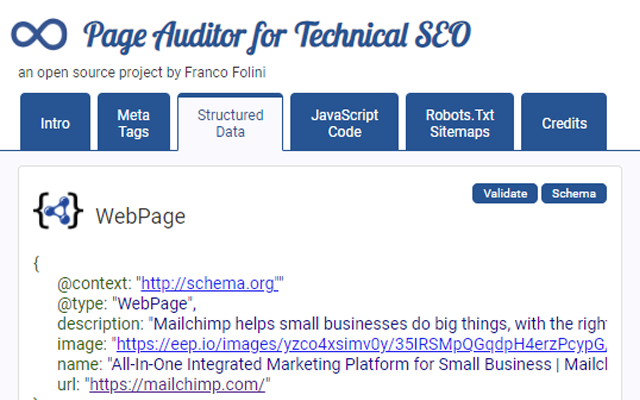Open the schema.org context link

click(x=208, y=284)
